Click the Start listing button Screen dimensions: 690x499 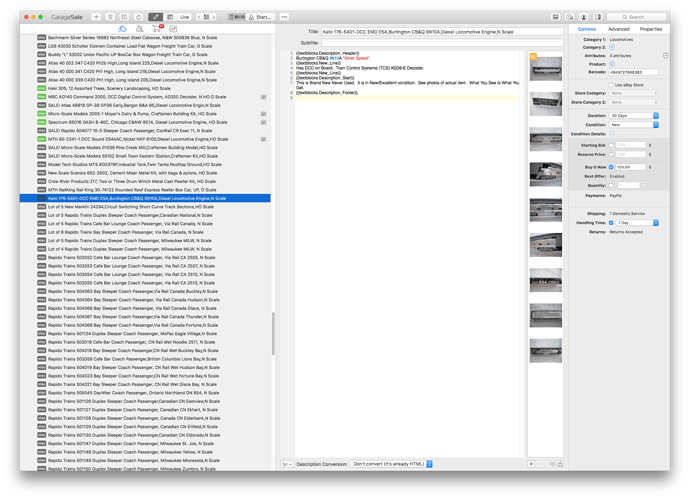tap(260, 17)
